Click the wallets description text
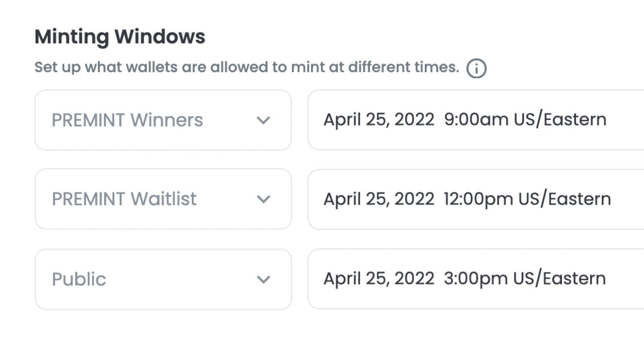This screenshot has width=644, height=340. coord(246,67)
